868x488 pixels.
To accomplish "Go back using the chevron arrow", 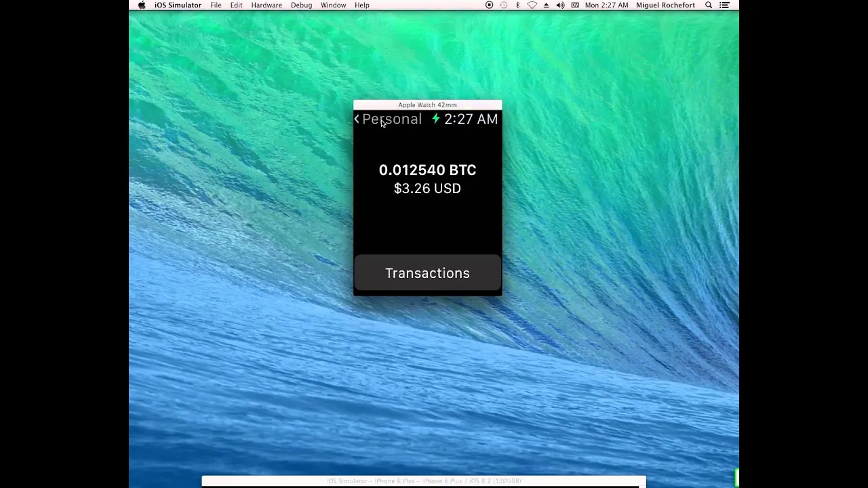I will click(357, 119).
